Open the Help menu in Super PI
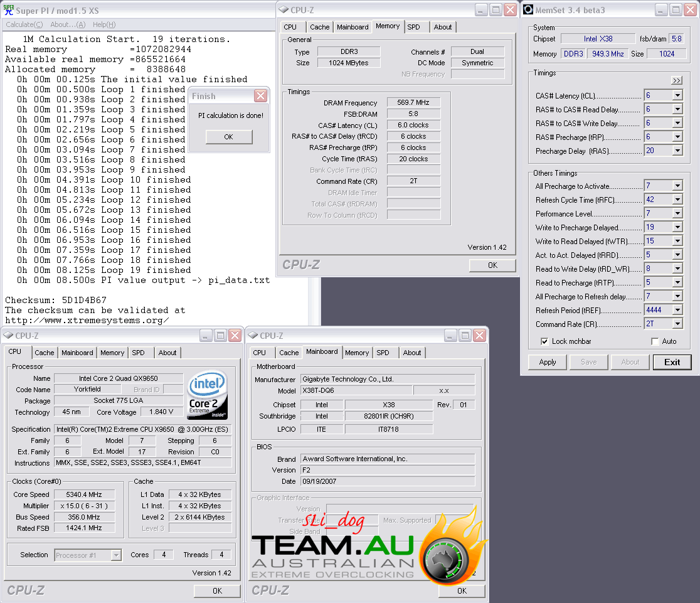 pyautogui.click(x=104, y=24)
